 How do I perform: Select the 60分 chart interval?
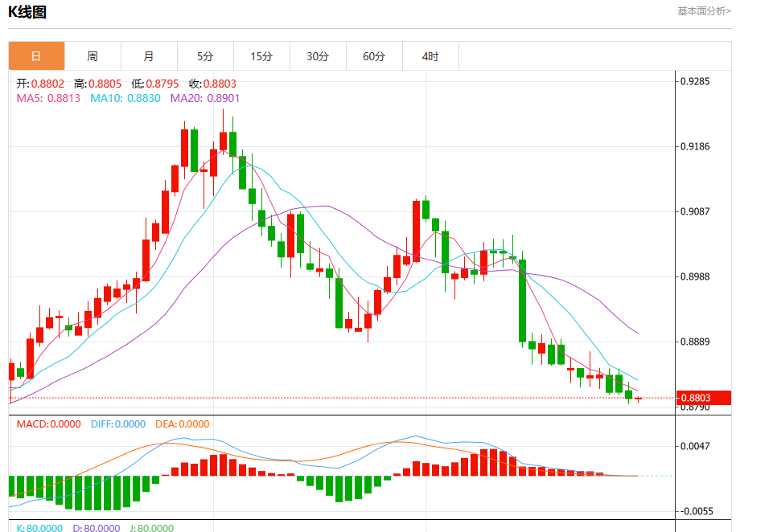pos(374,56)
